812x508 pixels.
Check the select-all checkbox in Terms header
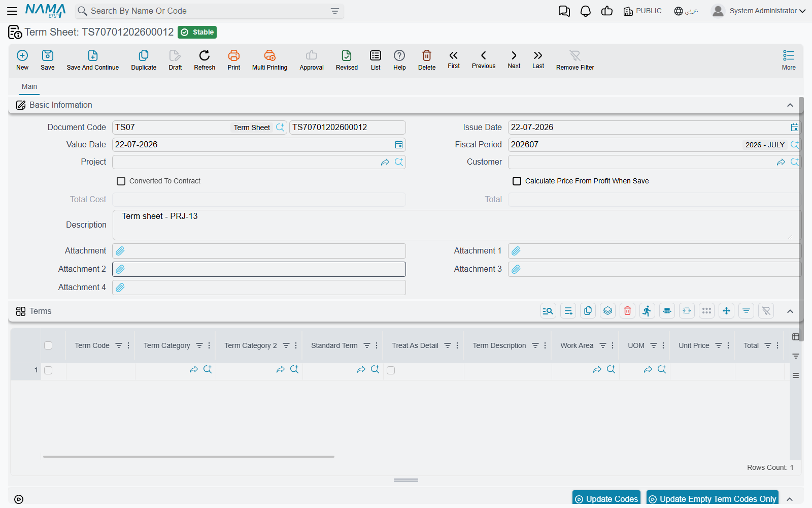point(48,346)
